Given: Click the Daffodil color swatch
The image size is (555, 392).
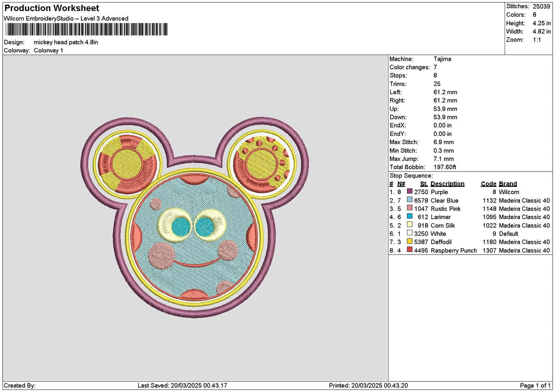Looking at the screenshot, I should tap(410, 242).
